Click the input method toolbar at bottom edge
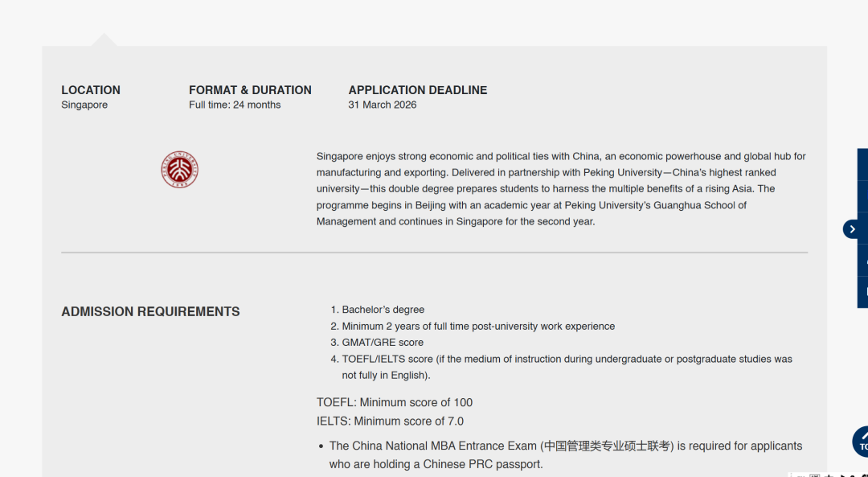The height and width of the screenshot is (477, 868). (x=828, y=475)
